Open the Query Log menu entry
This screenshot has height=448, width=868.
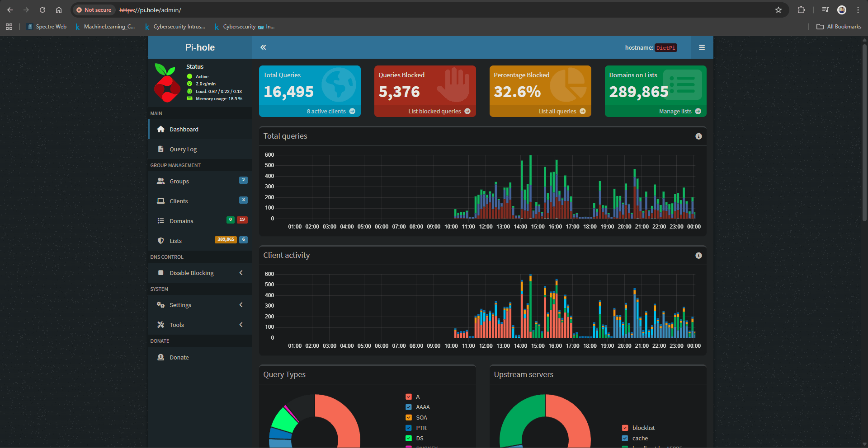(x=183, y=149)
